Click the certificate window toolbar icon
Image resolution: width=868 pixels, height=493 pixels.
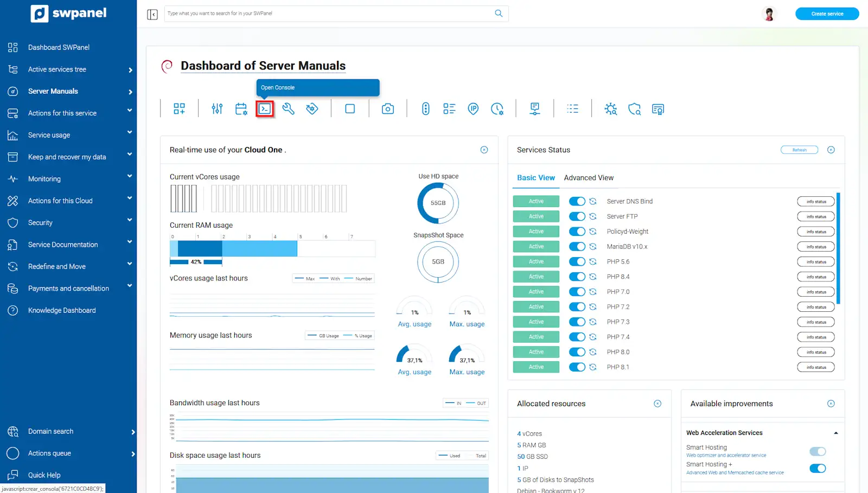tap(658, 109)
